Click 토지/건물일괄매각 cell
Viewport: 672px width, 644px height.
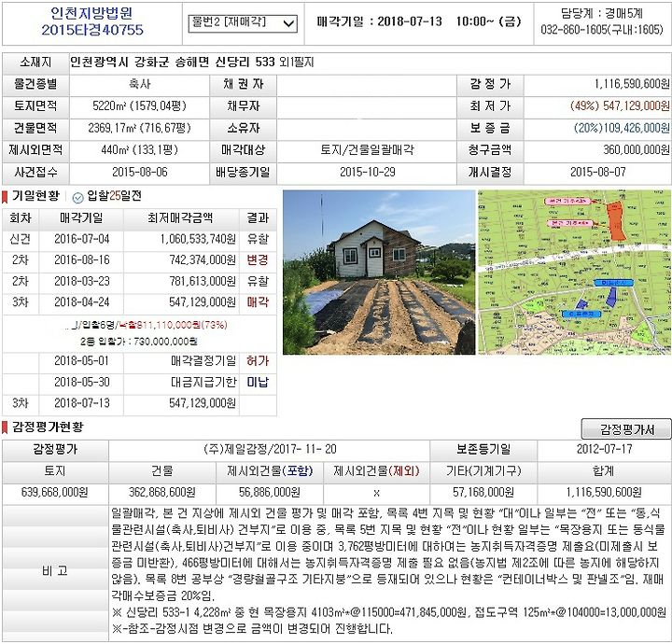click(x=368, y=150)
